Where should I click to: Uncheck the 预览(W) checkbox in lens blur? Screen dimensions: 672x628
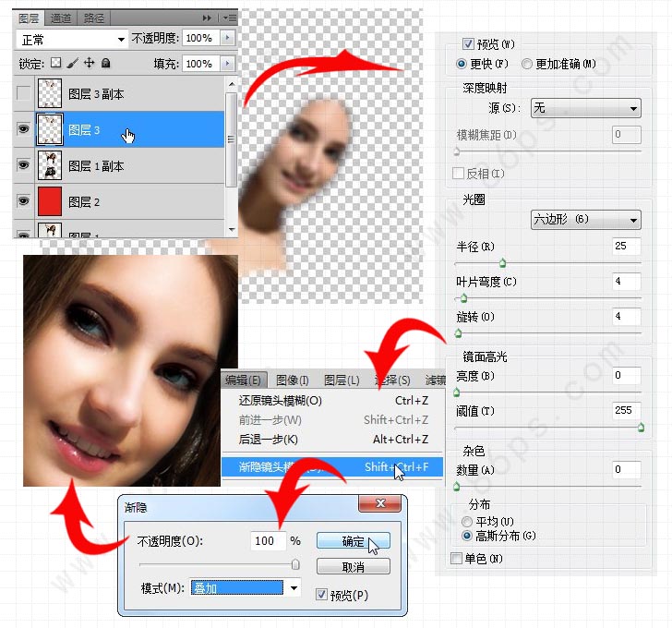point(468,43)
